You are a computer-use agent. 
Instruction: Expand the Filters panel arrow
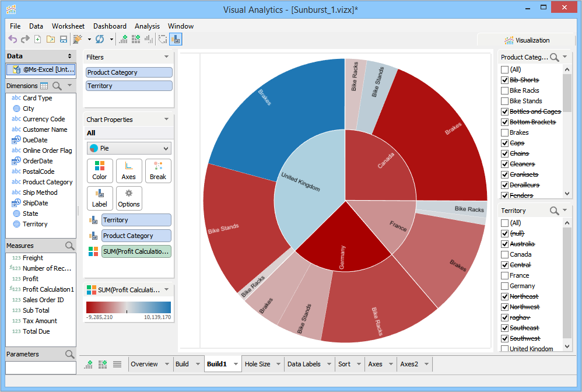166,57
